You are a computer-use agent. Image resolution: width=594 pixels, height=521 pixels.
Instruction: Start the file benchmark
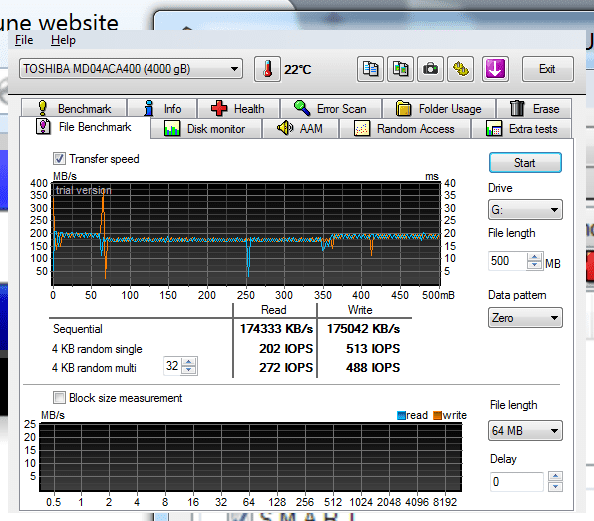click(x=525, y=163)
